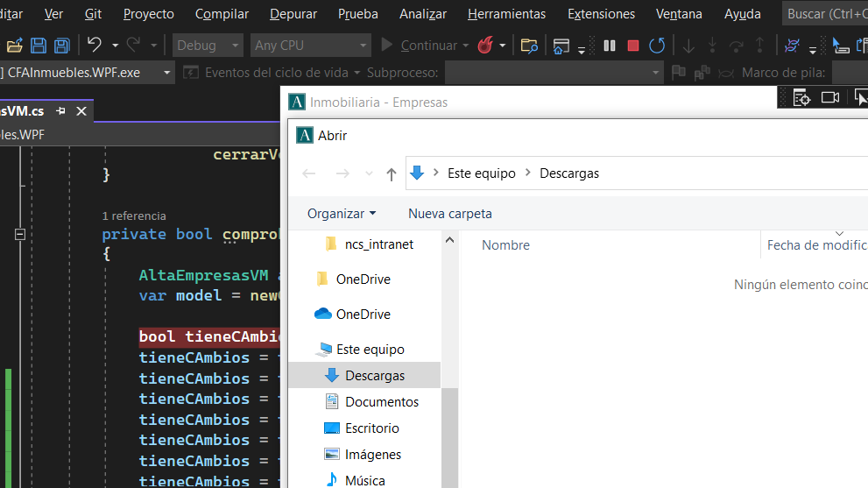The image size is (868, 488).
Task: Expand the Organizar dropdown menu
Action: (341, 214)
